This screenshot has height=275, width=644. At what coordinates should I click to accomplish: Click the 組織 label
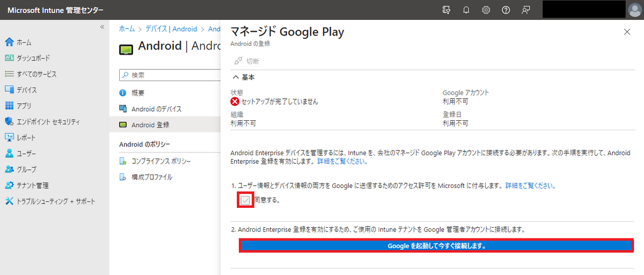(x=237, y=114)
